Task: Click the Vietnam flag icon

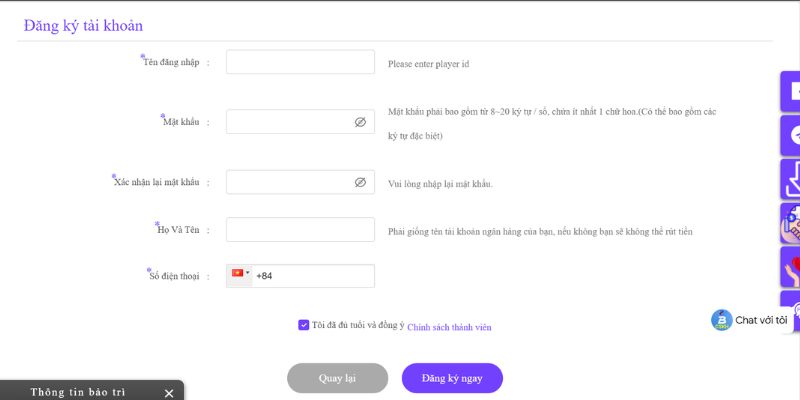Action: coord(238,273)
